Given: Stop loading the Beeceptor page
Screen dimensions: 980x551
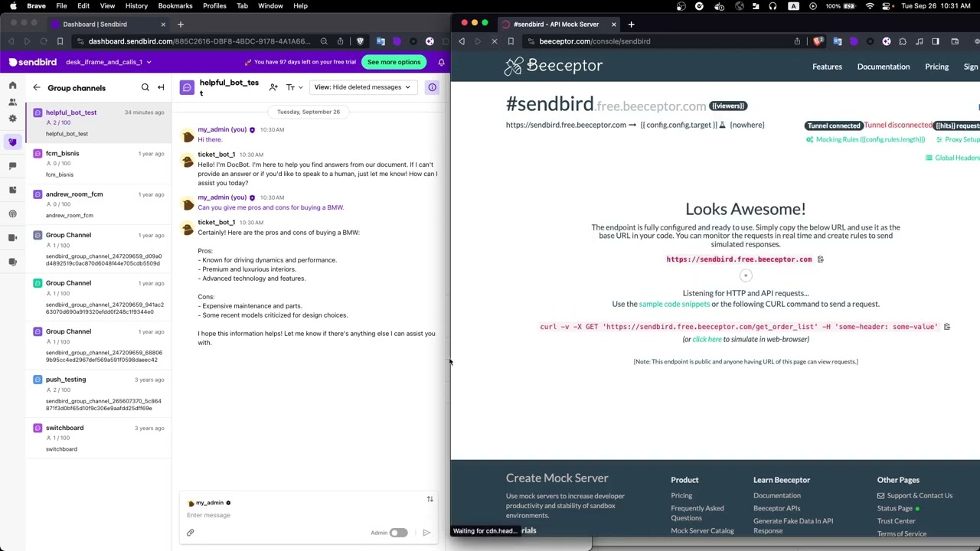Looking at the screenshot, I should 494,41.
